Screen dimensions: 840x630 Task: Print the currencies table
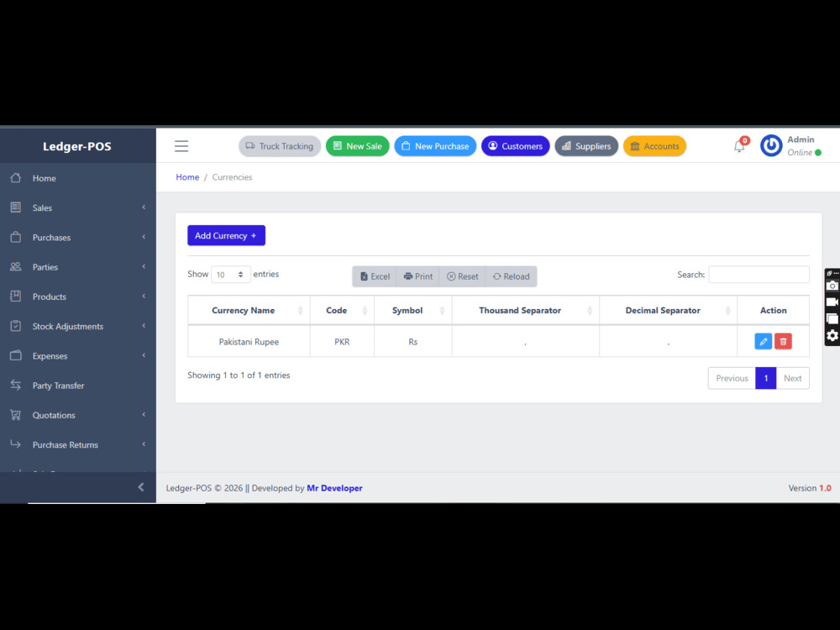tap(417, 276)
